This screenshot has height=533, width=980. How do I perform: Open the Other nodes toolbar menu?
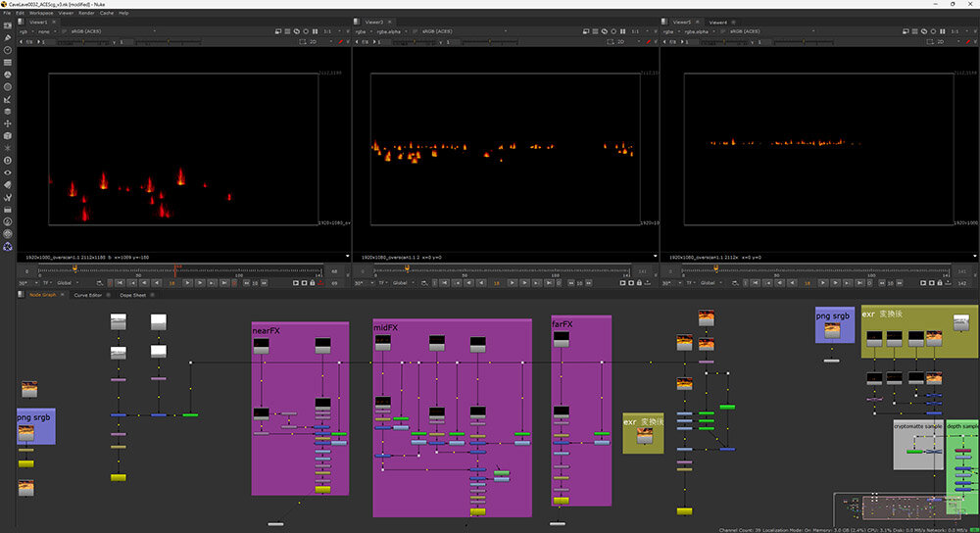8,210
